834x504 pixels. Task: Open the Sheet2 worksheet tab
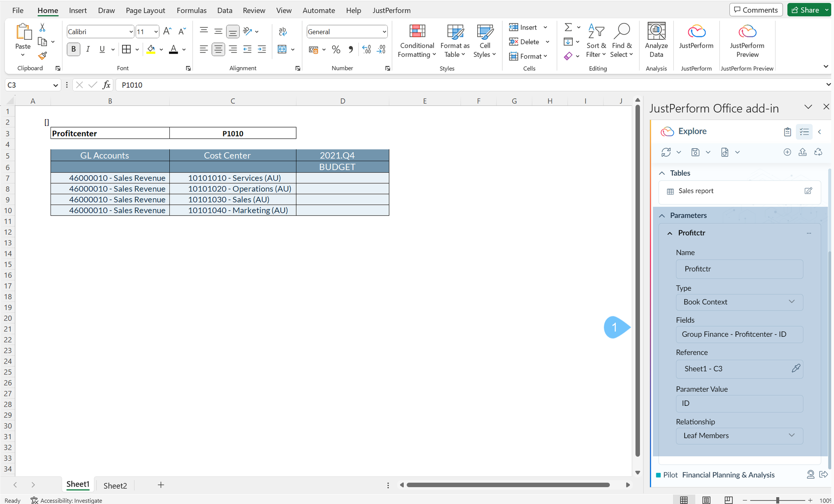pos(115,485)
